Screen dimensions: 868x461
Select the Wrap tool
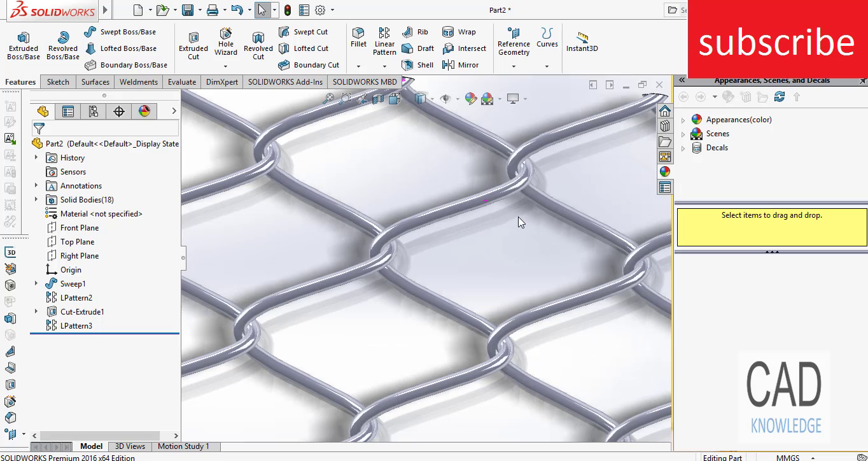pyautogui.click(x=459, y=32)
